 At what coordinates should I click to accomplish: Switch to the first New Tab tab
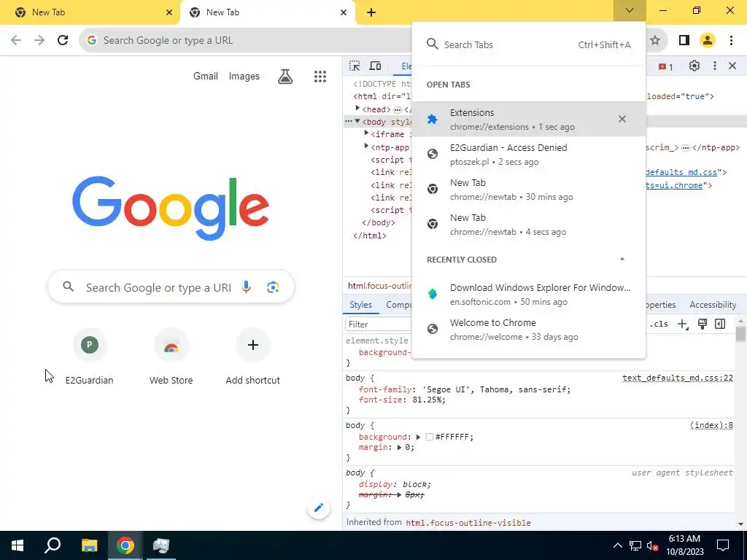[x=90, y=12]
